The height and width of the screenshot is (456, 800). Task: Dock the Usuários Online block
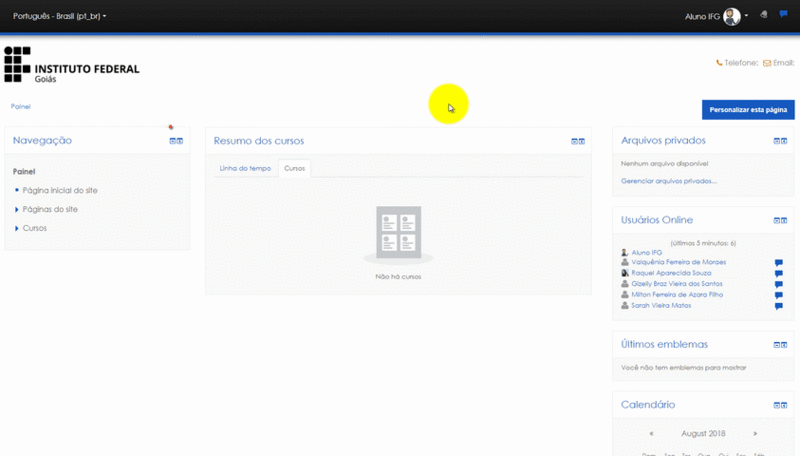(x=784, y=220)
